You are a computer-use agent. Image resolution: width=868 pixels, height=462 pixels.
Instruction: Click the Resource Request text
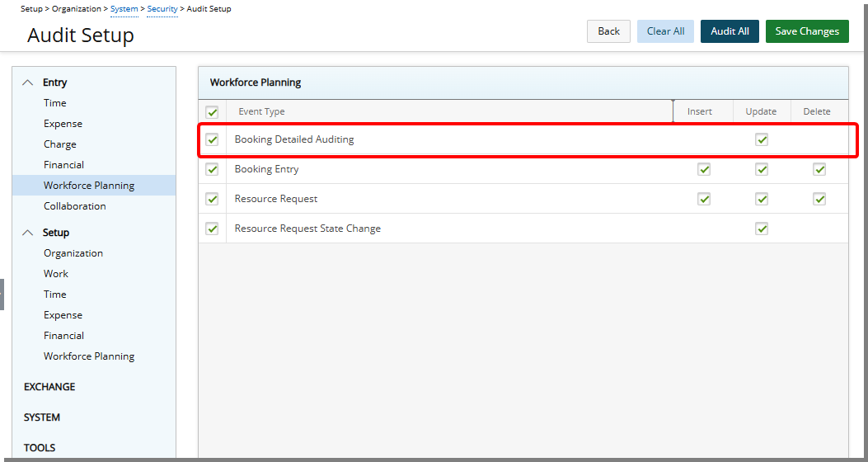click(x=275, y=199)
